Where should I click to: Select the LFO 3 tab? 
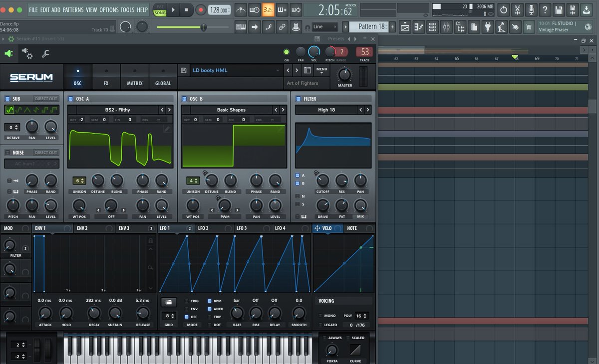253,228
